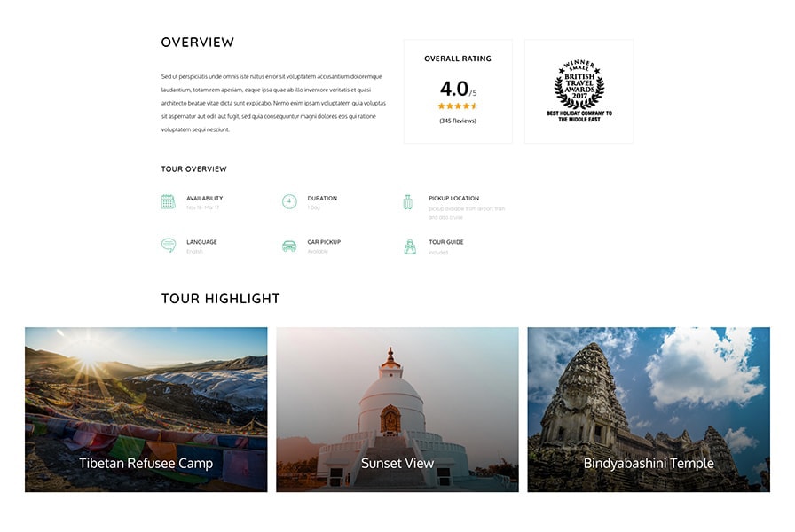This screenshot has height=532, width=795.
Task: Select the Pickup Location luggage icon
Action: click(407, 202)
